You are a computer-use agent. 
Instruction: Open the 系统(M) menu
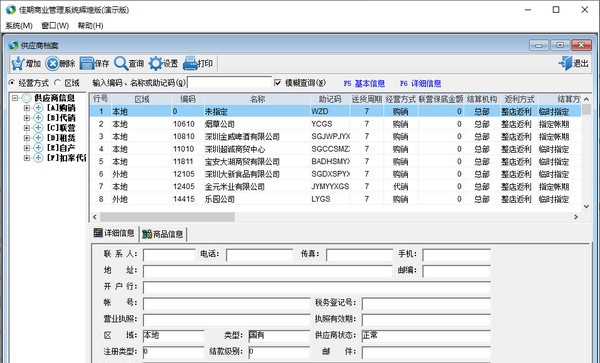[x=19, y=26]
